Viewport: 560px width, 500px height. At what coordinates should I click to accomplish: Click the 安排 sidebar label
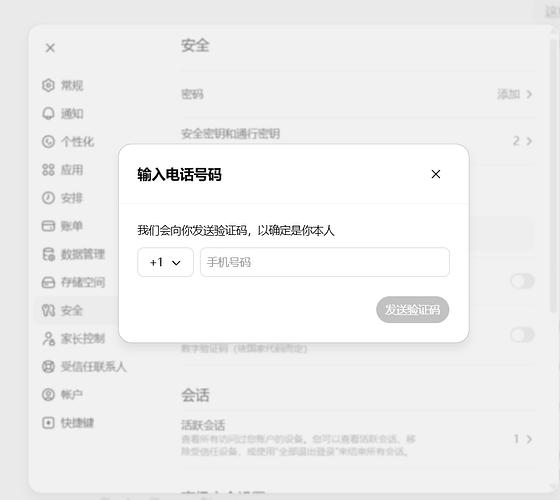click(x=72, y=198)
